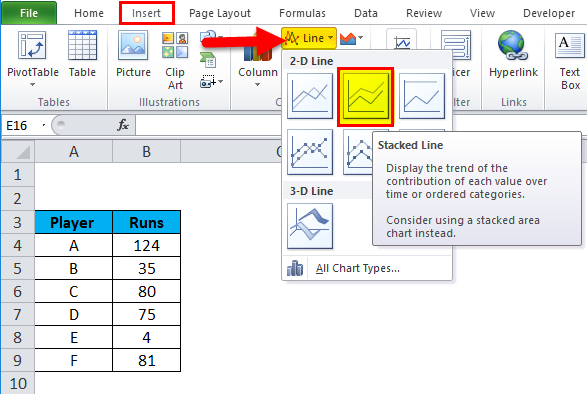Screen dimensions: 587x394
Task: Select column A header
Action: coord(73,151)
